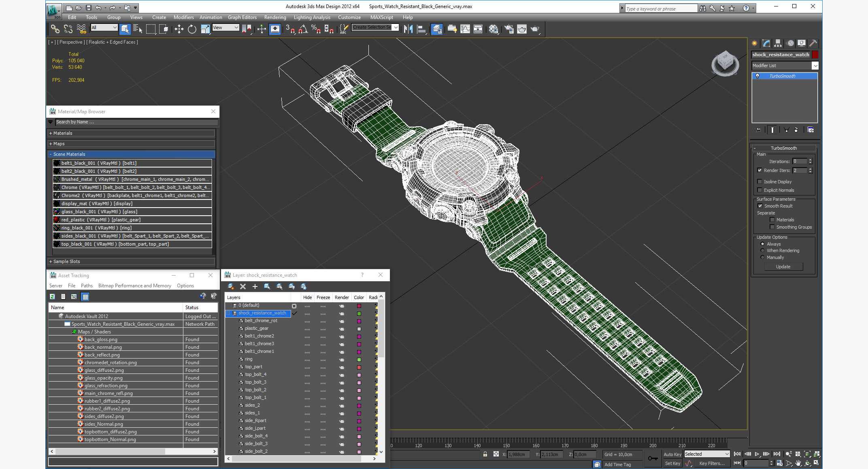Toggle the 3D Snaps tool
Screen dimensions: 868x469
pos(290,29)
